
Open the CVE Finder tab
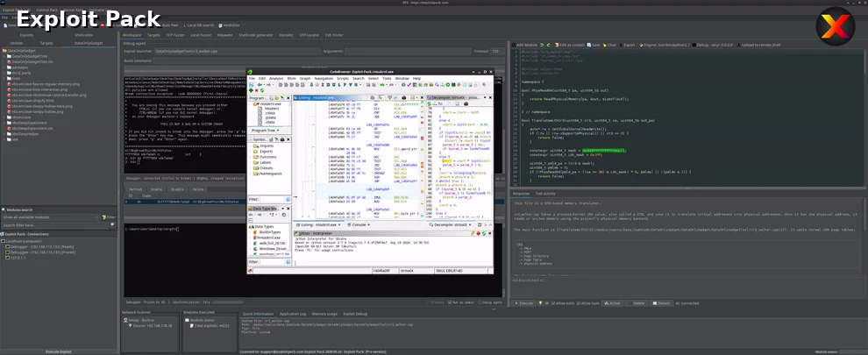click(334, 35)
